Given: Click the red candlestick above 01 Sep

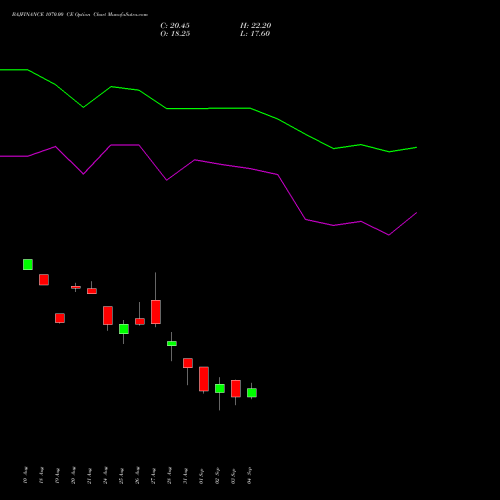Looking at the screenshot, I should coord(204,379).
